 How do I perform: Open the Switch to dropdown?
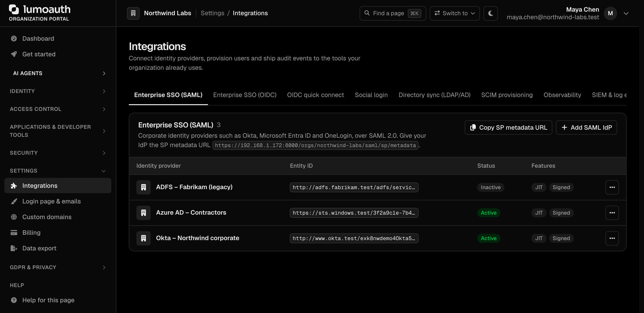(x=455, y=13)
